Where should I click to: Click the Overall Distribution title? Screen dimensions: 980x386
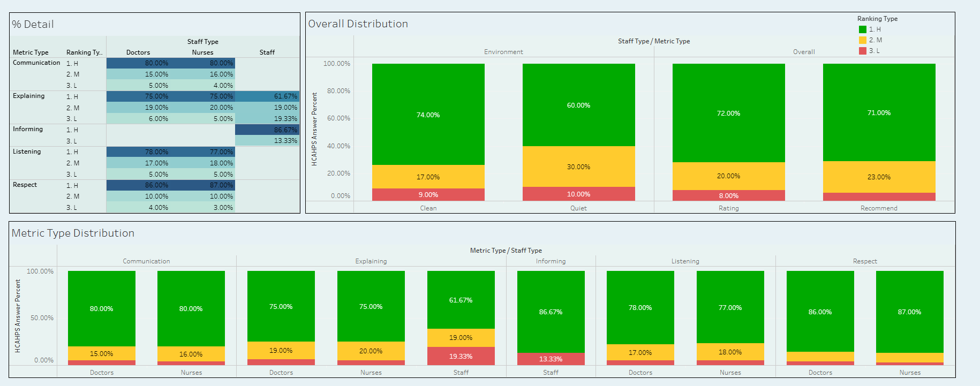pyautogui.click(x=358, y=24)
